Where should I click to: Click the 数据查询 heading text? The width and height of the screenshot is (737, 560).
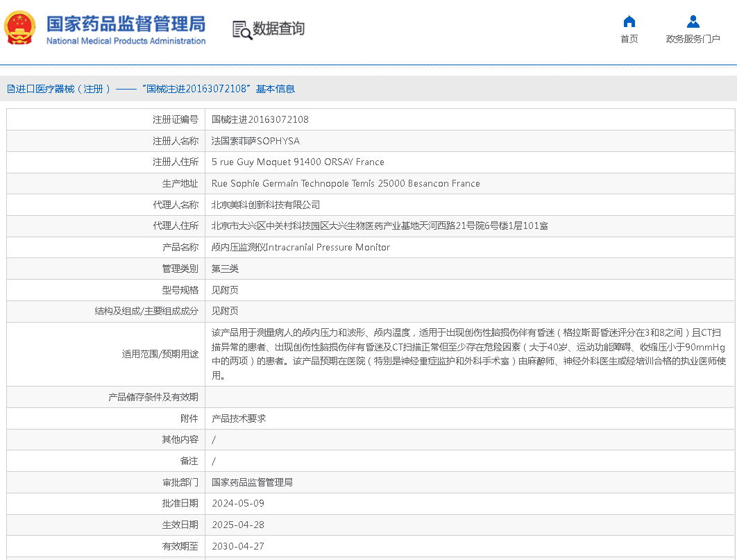[x=278, y=29]
